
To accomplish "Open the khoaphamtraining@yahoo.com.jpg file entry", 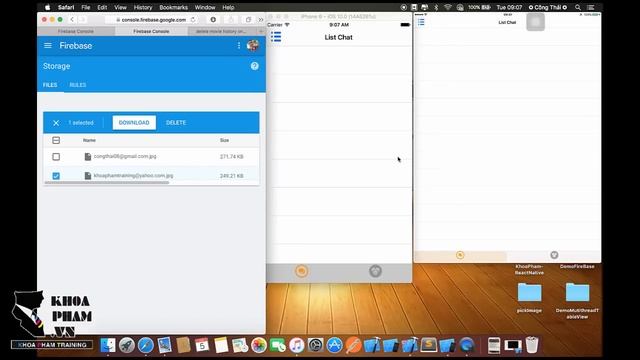I will click(133, 176).
